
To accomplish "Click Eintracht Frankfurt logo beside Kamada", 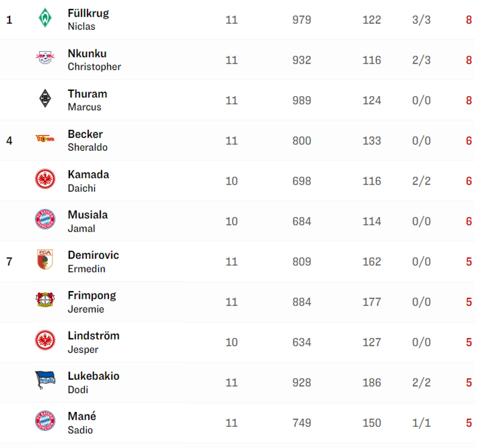I will click(x=45, y=179).
